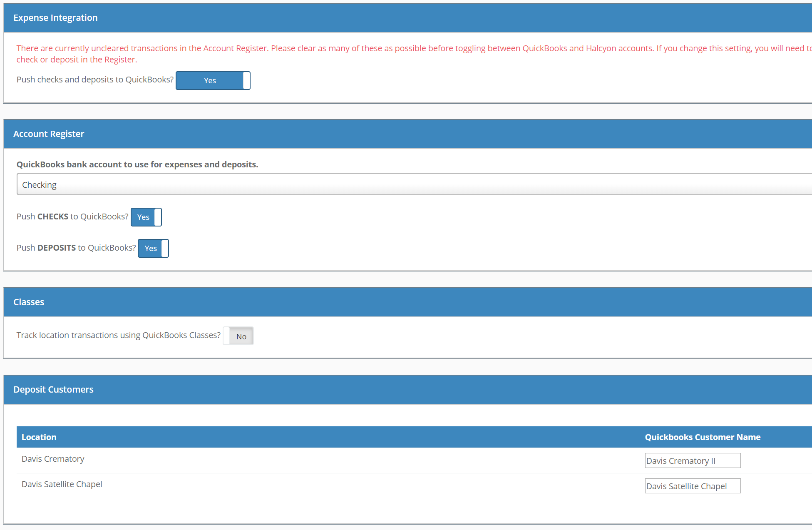
Task: Select the Davis Crematory location row label
Action: [x=53, y=459]
